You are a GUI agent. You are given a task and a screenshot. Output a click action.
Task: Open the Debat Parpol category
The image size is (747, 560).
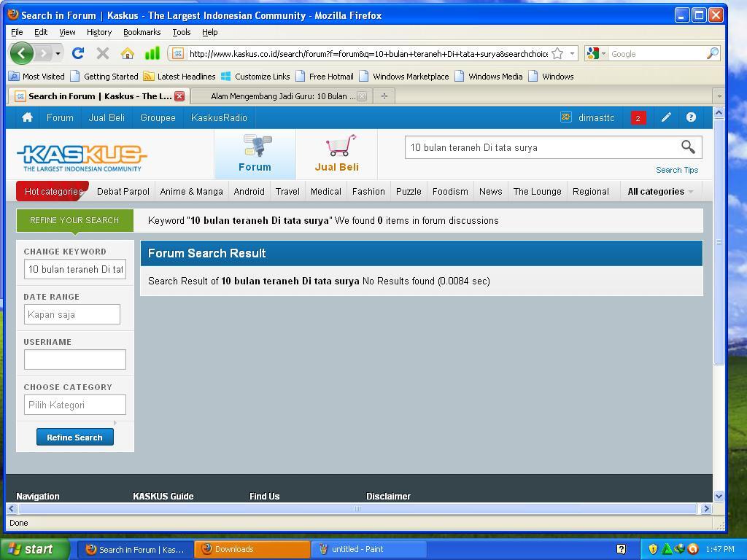123,192
